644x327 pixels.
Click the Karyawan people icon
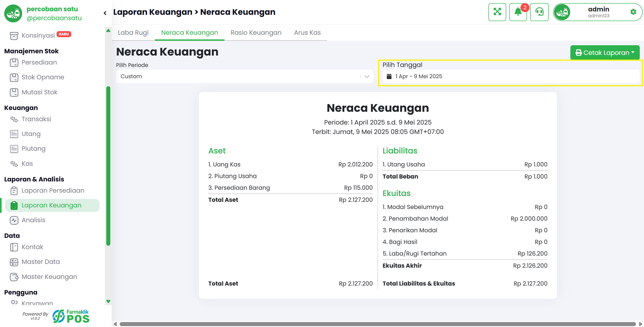pyautogui.click(x=14, y=303)
